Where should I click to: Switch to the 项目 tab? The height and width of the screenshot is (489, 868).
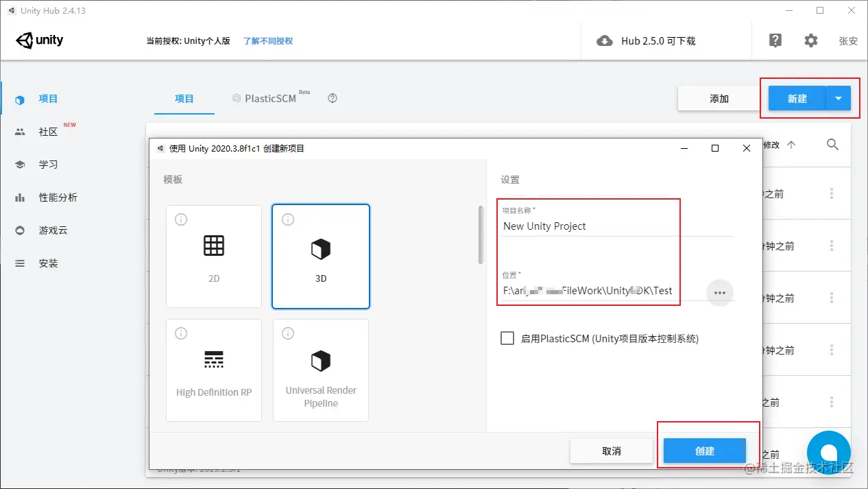coord(184,99)
